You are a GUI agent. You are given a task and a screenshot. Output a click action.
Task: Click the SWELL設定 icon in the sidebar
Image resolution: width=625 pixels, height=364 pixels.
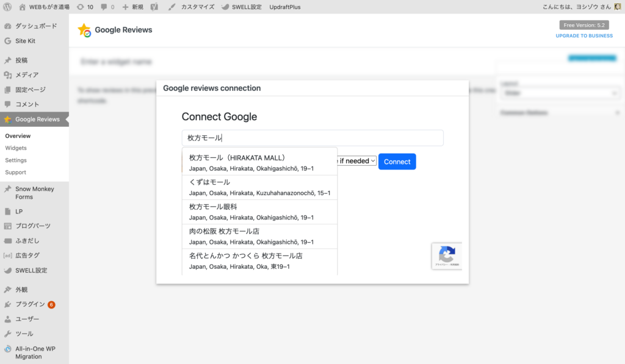[x=7, y=271]
